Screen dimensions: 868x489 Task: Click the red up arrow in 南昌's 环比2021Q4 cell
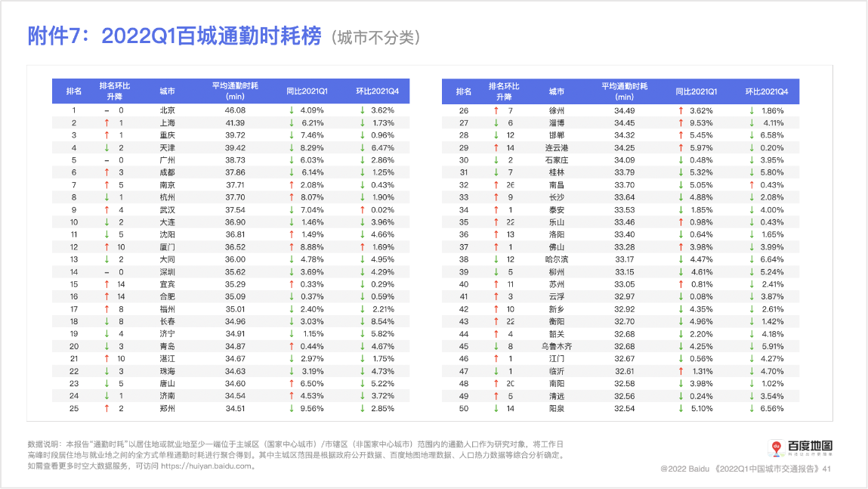(752, 185)
